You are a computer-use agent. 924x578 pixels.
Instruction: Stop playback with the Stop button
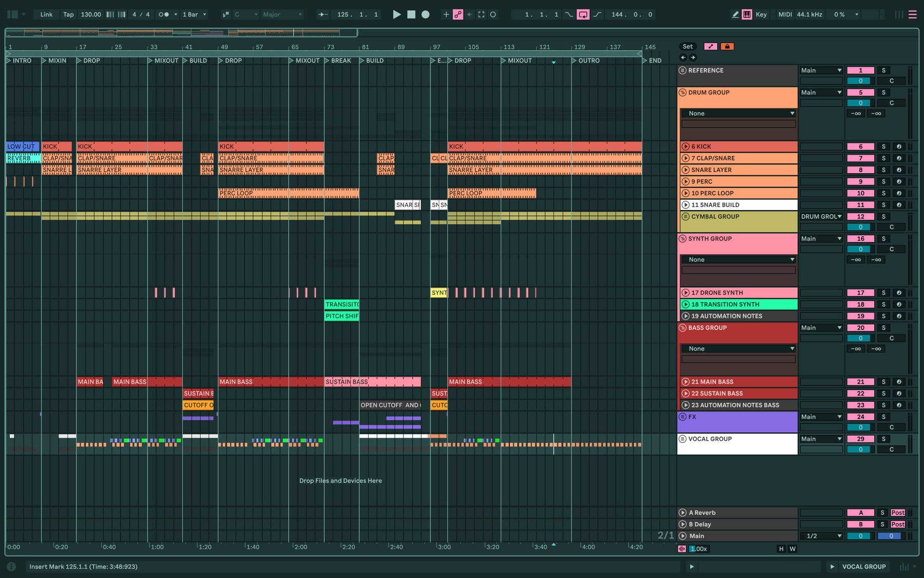(x=411, y=14)
